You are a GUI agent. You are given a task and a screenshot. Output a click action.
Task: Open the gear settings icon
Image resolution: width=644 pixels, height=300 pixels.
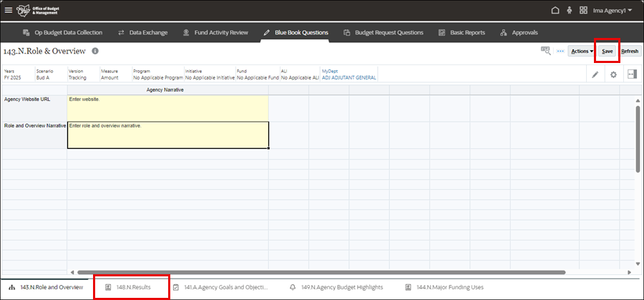(x=613, y=74)
